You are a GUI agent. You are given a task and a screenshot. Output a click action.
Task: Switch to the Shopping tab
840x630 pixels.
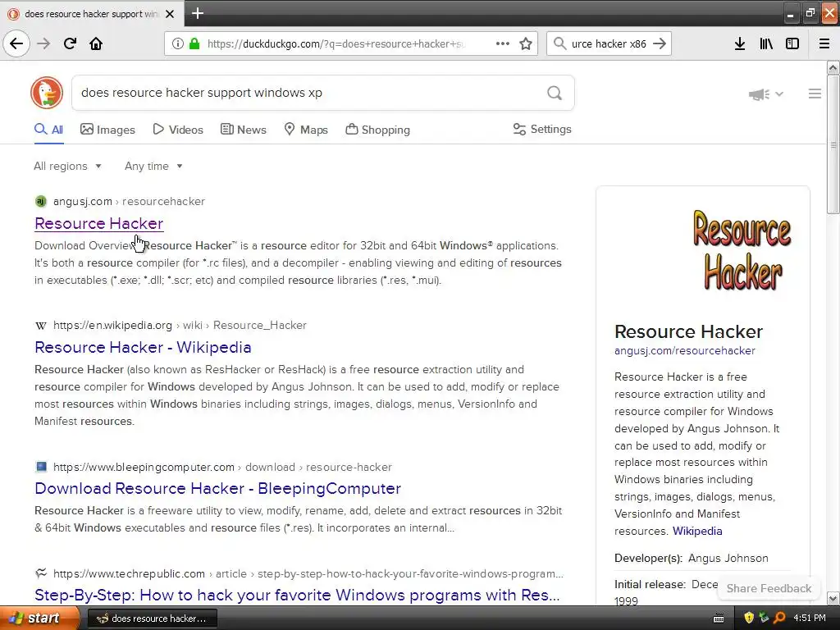pyautogui.click(x=377, y=130)
